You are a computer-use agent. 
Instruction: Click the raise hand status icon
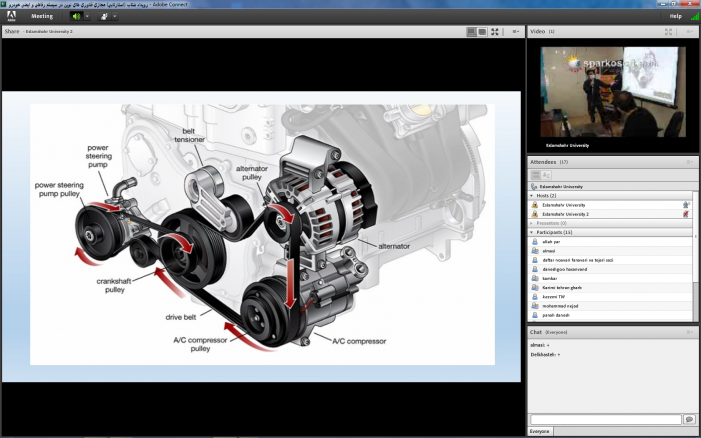click(106, 16)
